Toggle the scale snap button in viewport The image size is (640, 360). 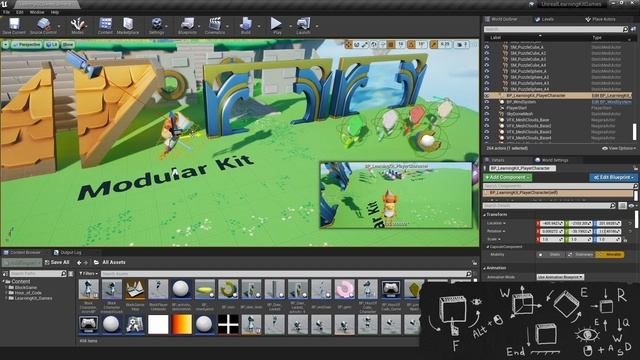pyautogui.click(x=434, y=44)
